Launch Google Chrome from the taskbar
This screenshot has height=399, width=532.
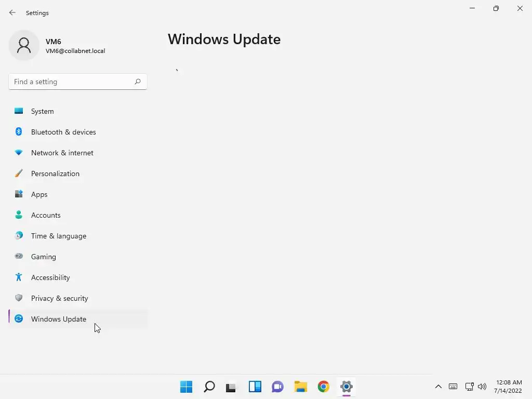click(323, 387)
